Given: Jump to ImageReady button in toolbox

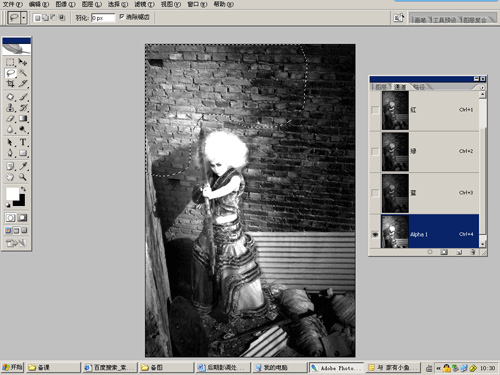Looking at the screenshot, I should (16, 243).
